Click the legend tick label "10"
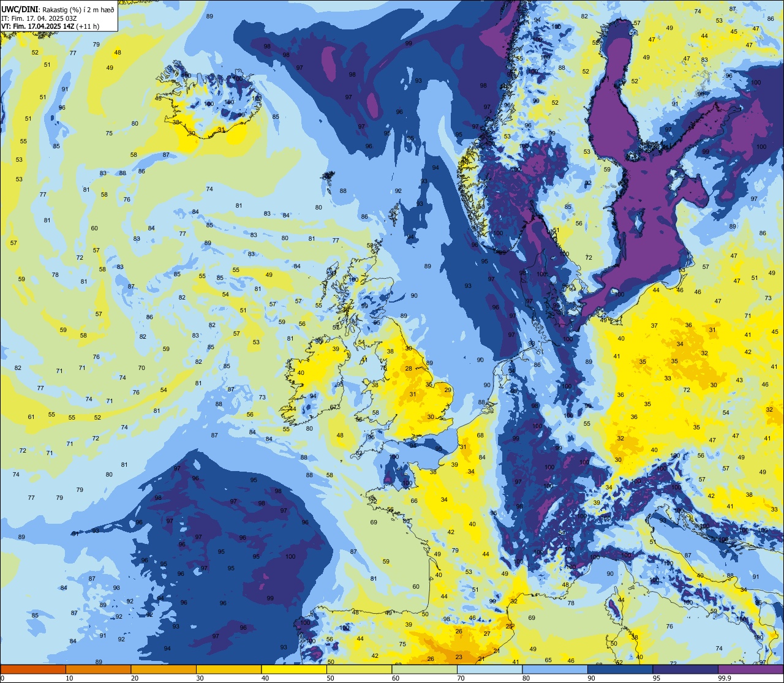784x683 pixels. click(x=69, y=678)
